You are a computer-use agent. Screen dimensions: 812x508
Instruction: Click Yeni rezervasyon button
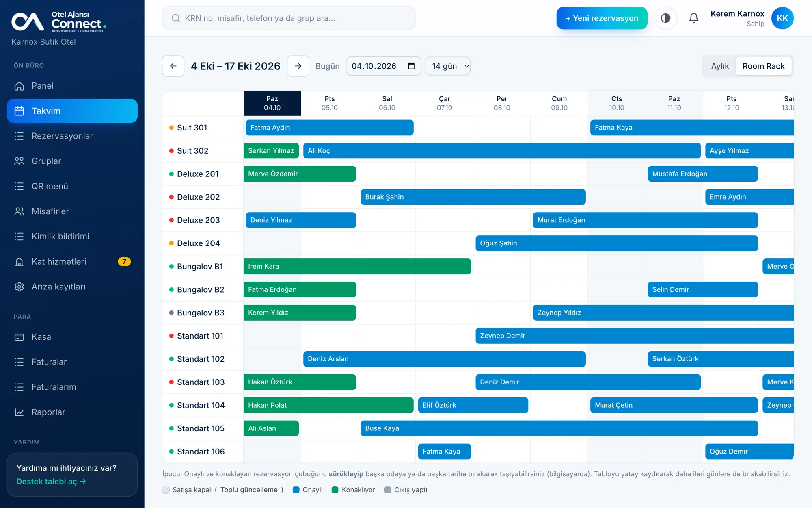coord(602,18)
